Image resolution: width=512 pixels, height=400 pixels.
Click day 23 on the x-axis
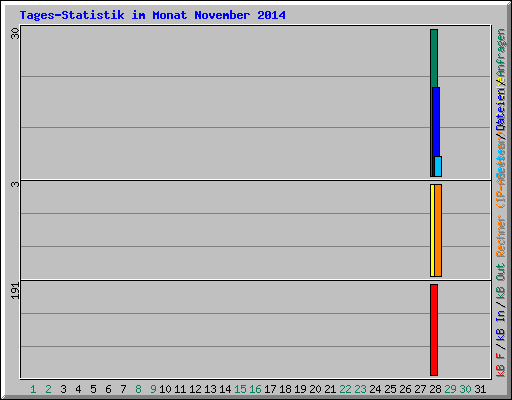[x=360, y=389]
